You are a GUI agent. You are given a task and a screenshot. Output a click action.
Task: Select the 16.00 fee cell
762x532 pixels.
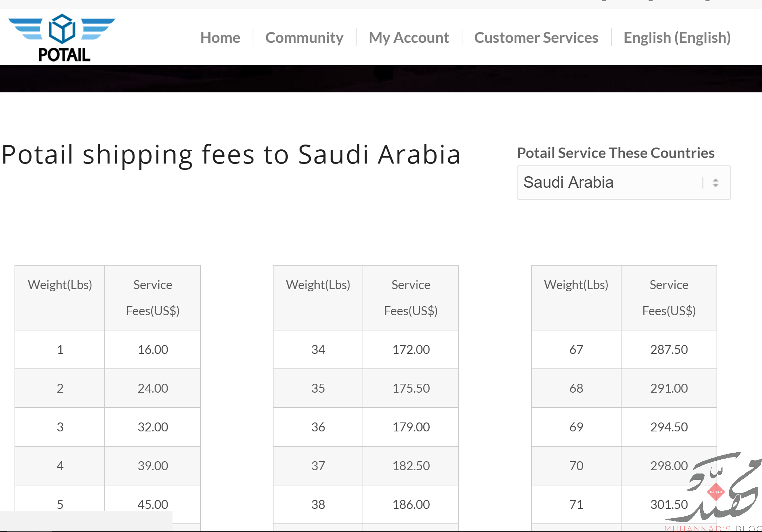pos(153,349)
